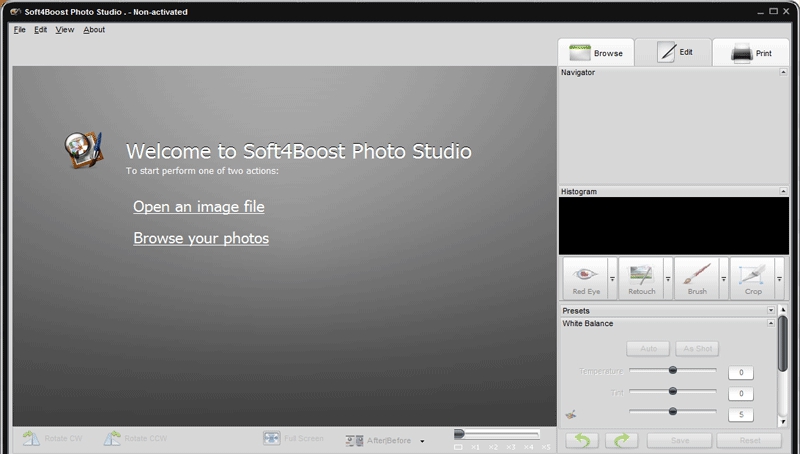Viewport: 800px width, 454px height.
Task: Click the Temperature slider handle
Action: 672,371
